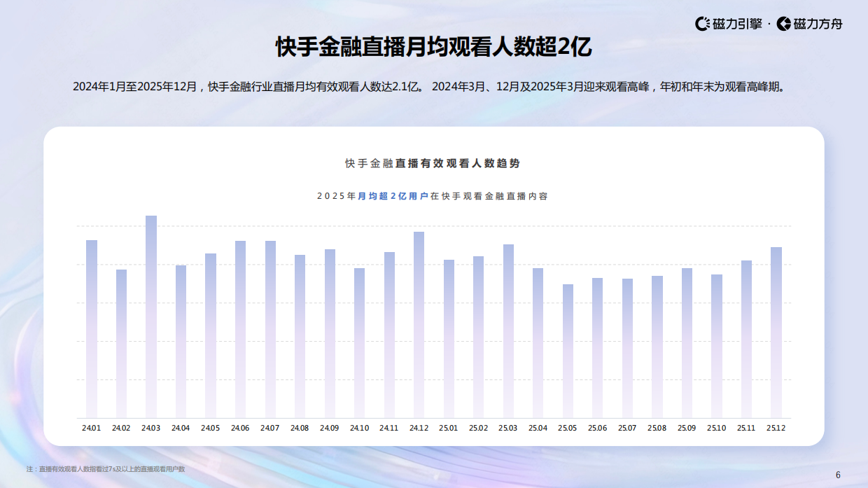Image resolution: width=868 pixels, height=488 pixels.
Task: Click the x-axis label 24.04
Action: pyautogui.click(x=179, y=427)
